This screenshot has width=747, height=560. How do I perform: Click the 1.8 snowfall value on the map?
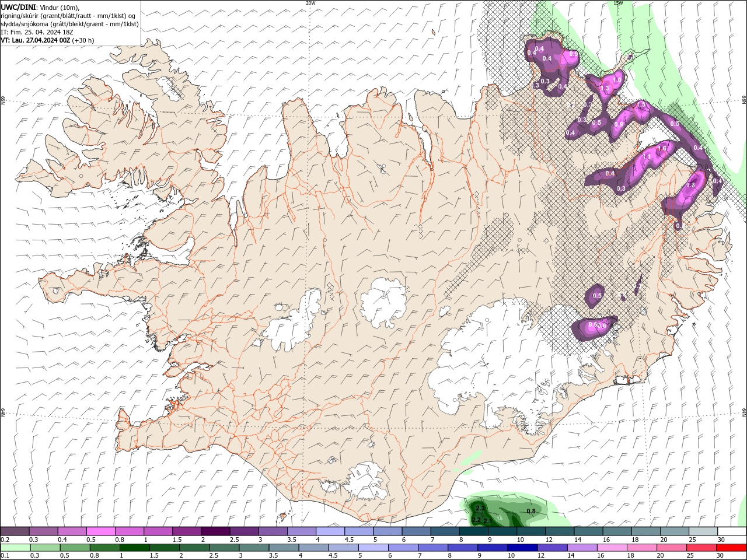pyautogui.click(x=691, y=185)
